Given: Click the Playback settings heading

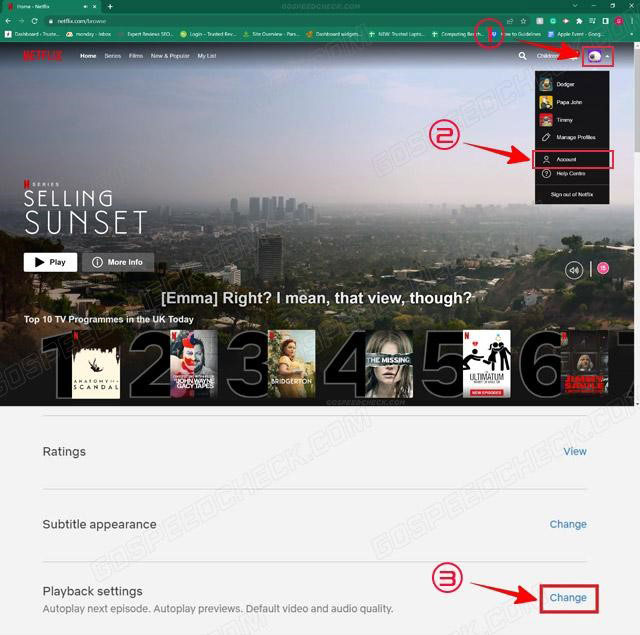Looking at the screenshot, I should (93, 591).
